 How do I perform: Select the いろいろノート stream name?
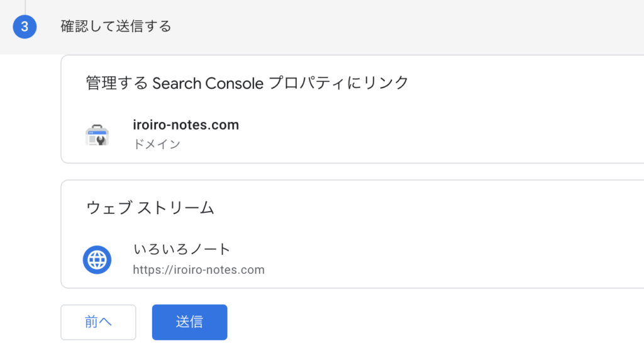point(182,249)
